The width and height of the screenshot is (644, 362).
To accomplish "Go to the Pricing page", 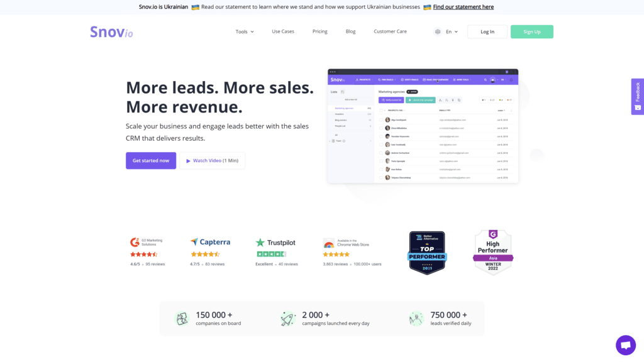I will click(320, 31).
